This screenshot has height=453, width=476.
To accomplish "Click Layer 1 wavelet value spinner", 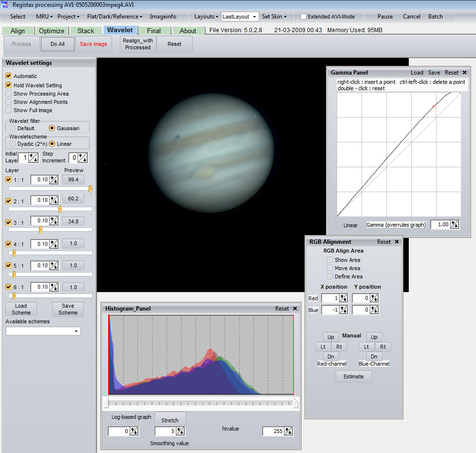I will pos(54,180).
